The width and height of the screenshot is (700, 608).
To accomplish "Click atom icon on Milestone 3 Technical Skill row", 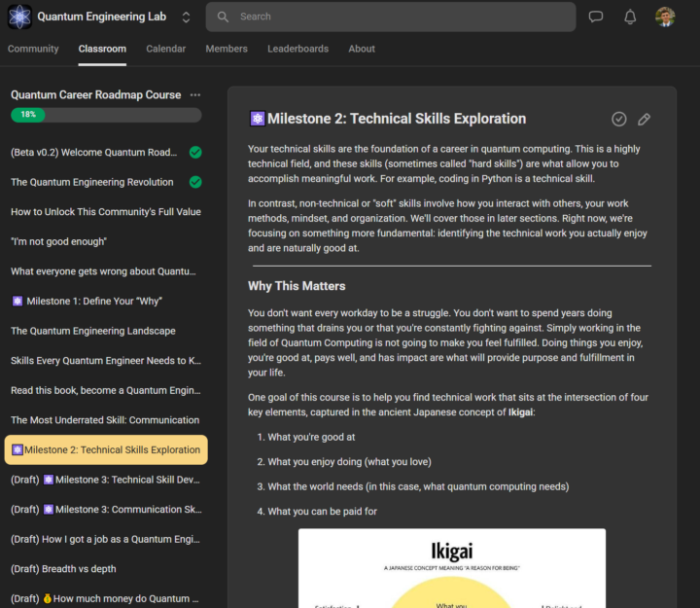I will [x=49, y=480].
